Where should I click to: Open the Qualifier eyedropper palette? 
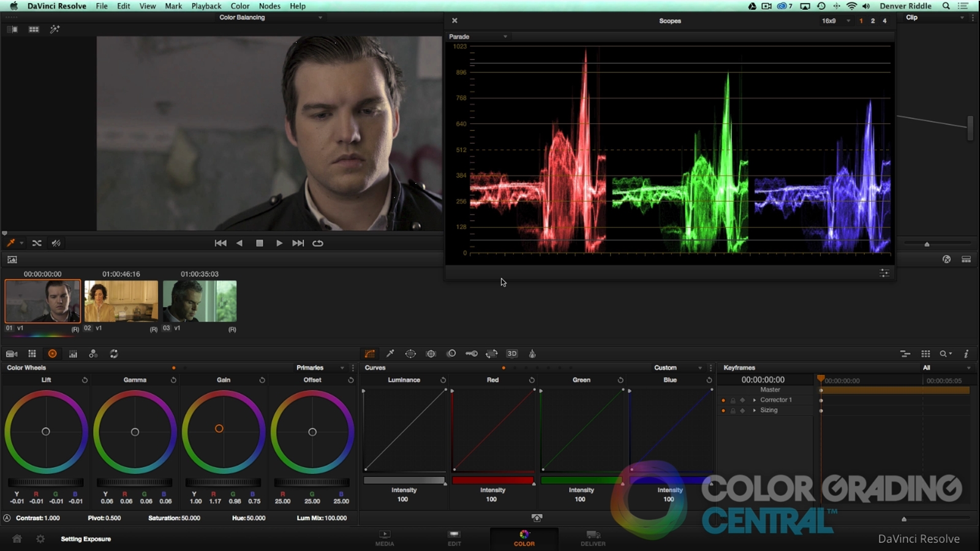click(x=390, y=354)
